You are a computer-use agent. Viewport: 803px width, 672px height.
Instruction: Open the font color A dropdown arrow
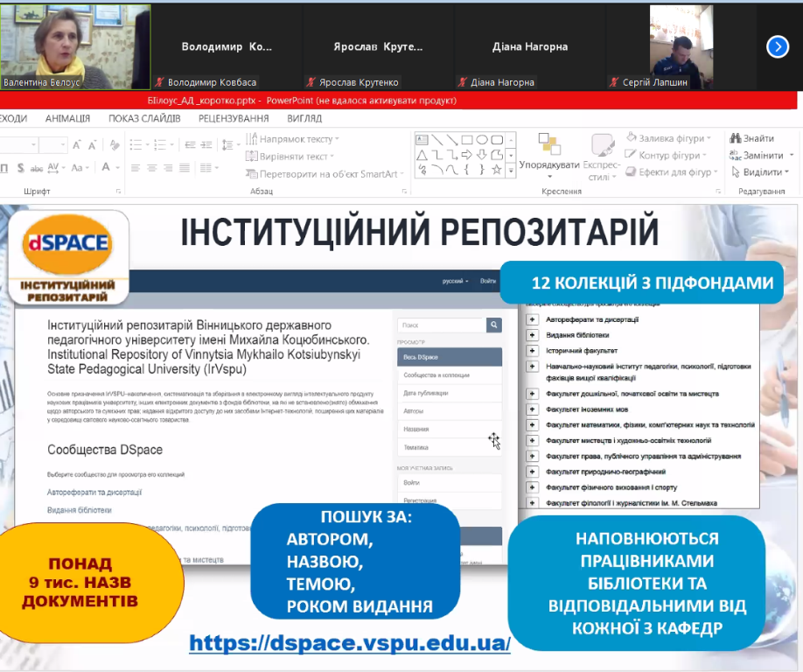[118, 167]
